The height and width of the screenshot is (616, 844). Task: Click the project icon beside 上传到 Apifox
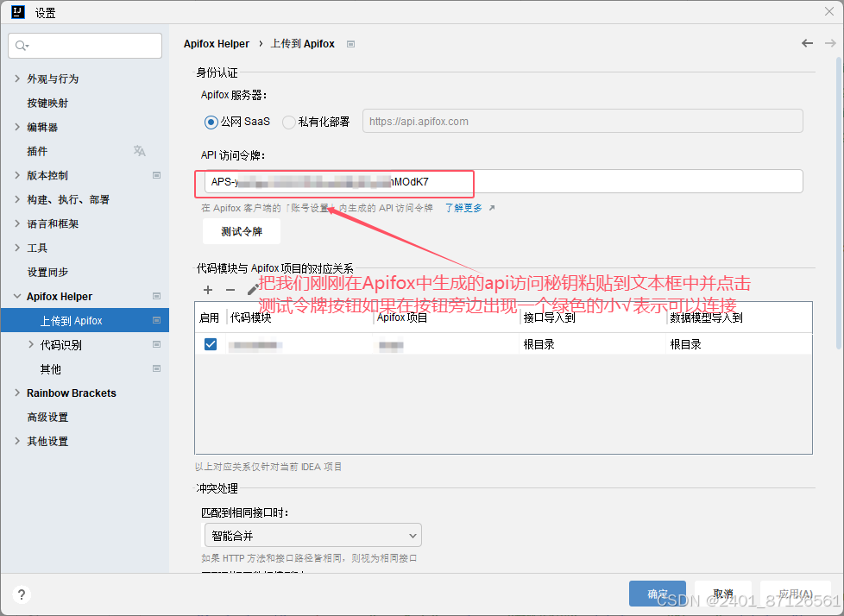(x=157, y=320)
